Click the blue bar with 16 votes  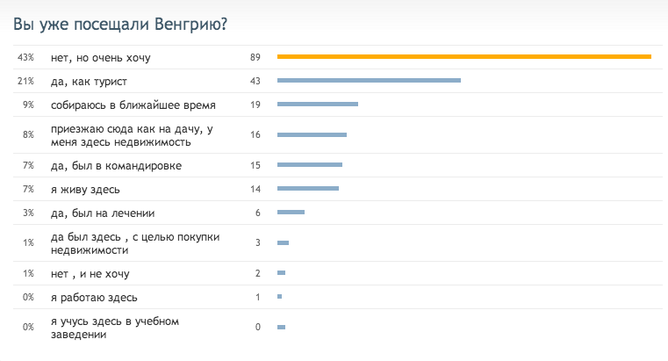click(312, 135)
